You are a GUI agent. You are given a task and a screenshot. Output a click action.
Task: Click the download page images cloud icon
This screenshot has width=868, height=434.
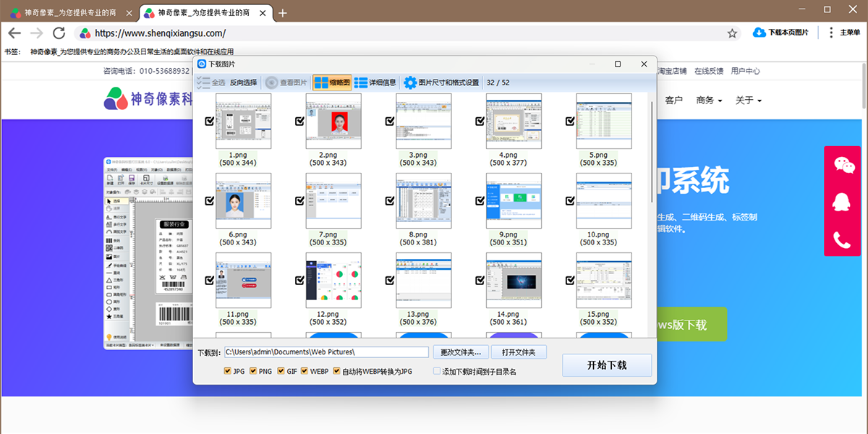point(759,33)
